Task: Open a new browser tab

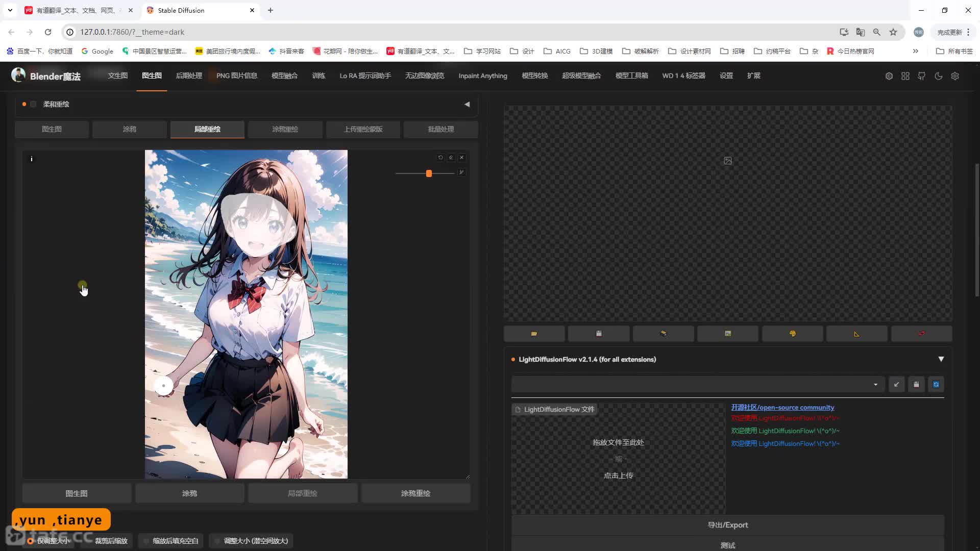Action: click(271, 10)
